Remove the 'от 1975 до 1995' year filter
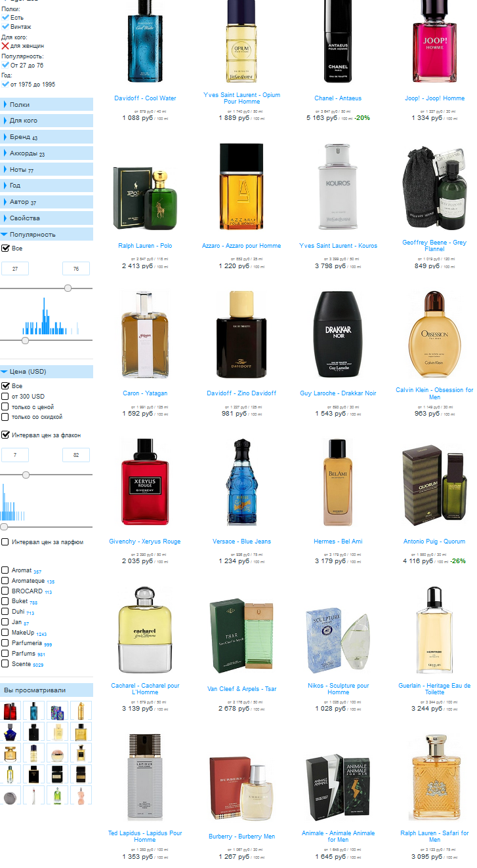This screenshot has width=477, height=868. [x=5, y=84]
